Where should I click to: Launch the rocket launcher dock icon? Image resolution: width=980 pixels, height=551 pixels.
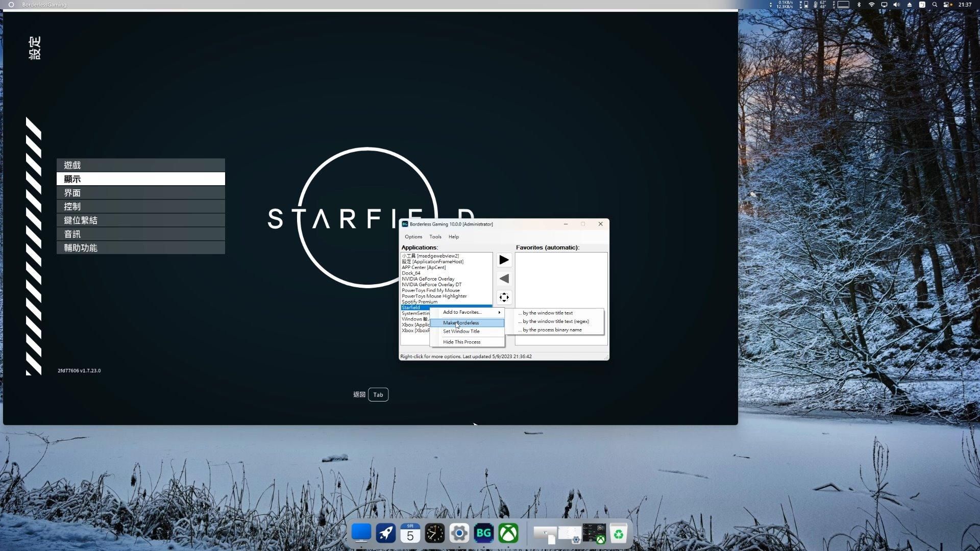click(x=385, y=534)
